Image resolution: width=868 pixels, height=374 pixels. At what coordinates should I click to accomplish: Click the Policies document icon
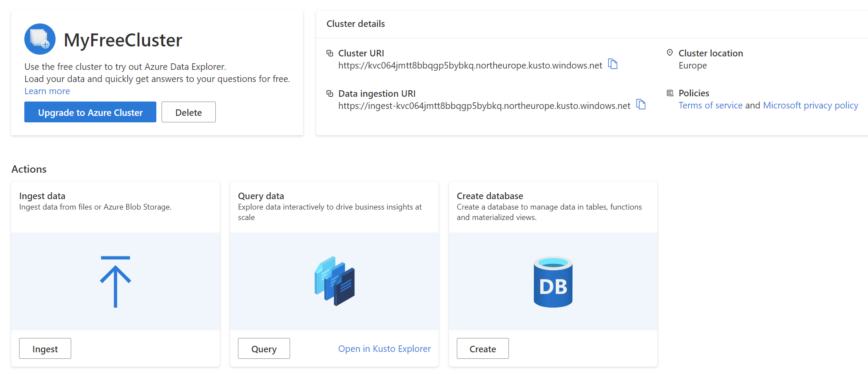point(670,93)
